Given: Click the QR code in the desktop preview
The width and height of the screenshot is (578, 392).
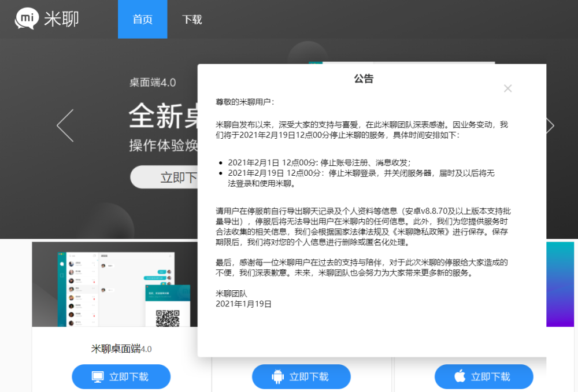Looking at the screenshot, I should 168,318.
